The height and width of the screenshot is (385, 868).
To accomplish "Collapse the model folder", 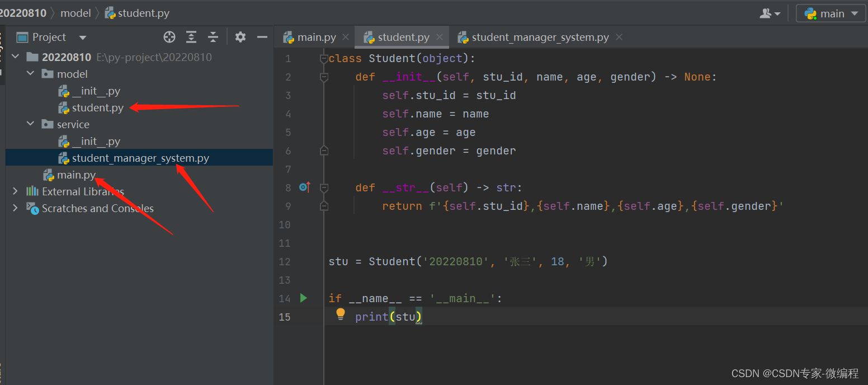I will click(x=30, y=74).
